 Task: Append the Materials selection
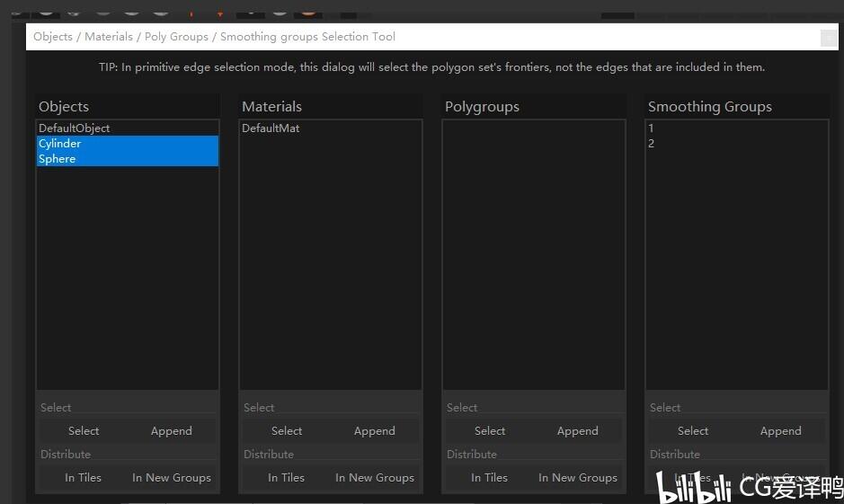pos(374,431)
